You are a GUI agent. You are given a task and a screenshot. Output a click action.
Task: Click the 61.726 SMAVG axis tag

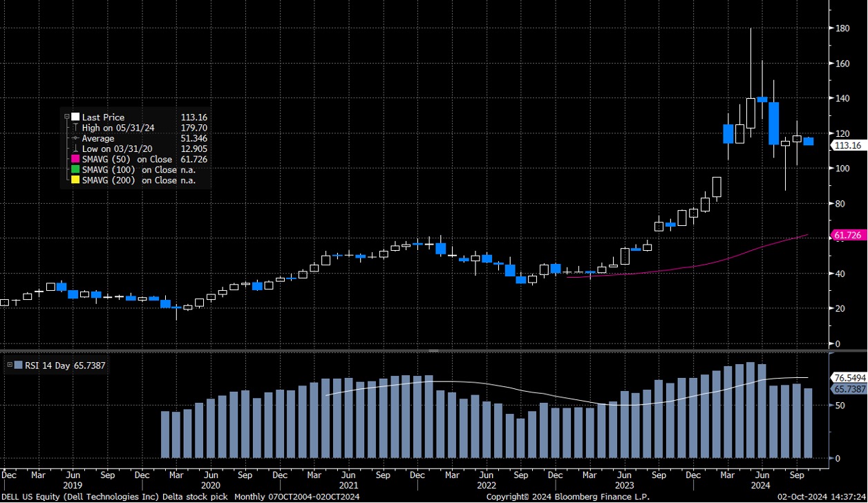point(848,236)
